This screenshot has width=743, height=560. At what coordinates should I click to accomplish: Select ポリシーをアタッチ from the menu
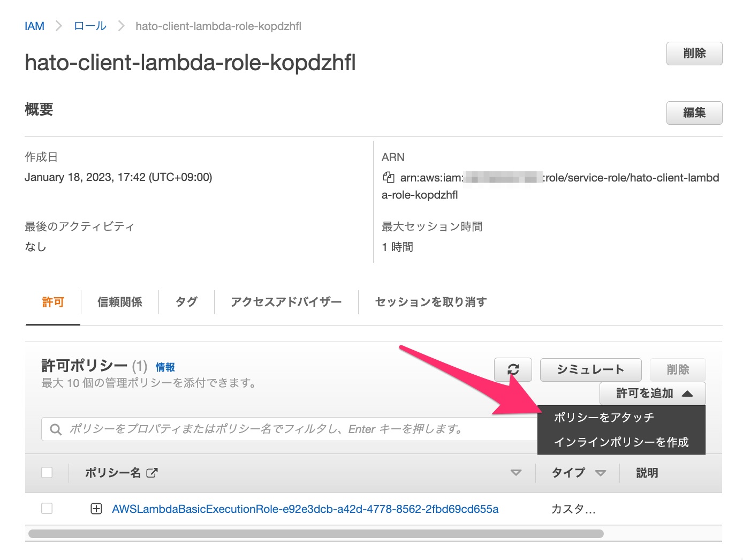click(603, 418)
